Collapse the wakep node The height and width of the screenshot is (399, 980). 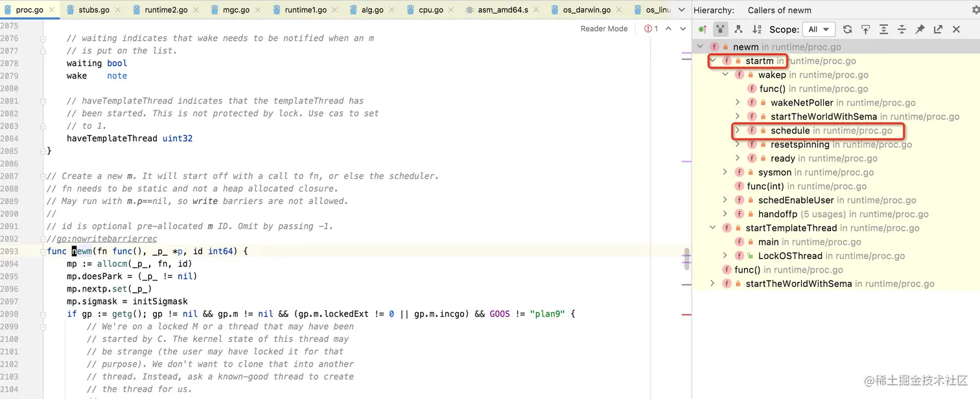point(725,75)
